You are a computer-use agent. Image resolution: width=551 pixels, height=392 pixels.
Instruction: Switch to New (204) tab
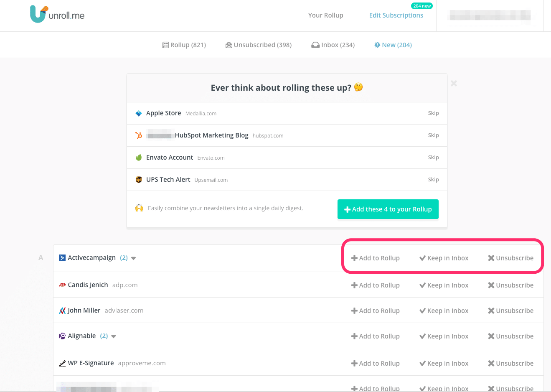click(x=393, y=45)
